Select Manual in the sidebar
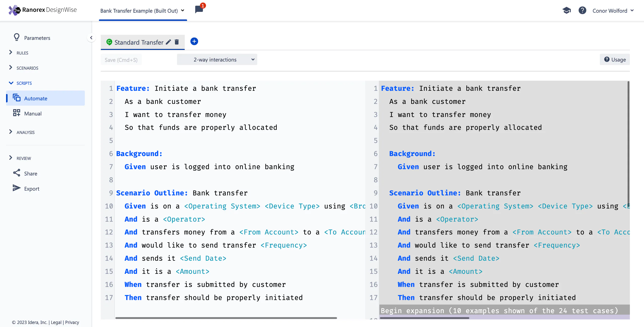The height and width of the screenshot is (327, 644). 33,113
